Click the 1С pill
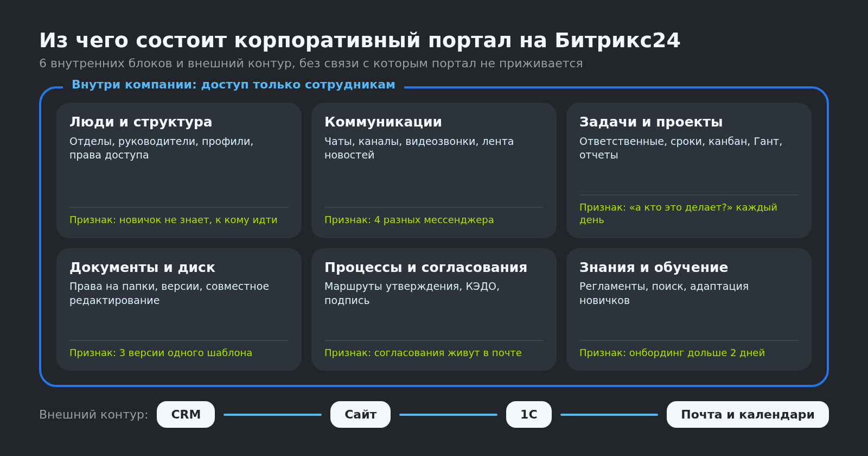868x456 pixels. point(529,414)
